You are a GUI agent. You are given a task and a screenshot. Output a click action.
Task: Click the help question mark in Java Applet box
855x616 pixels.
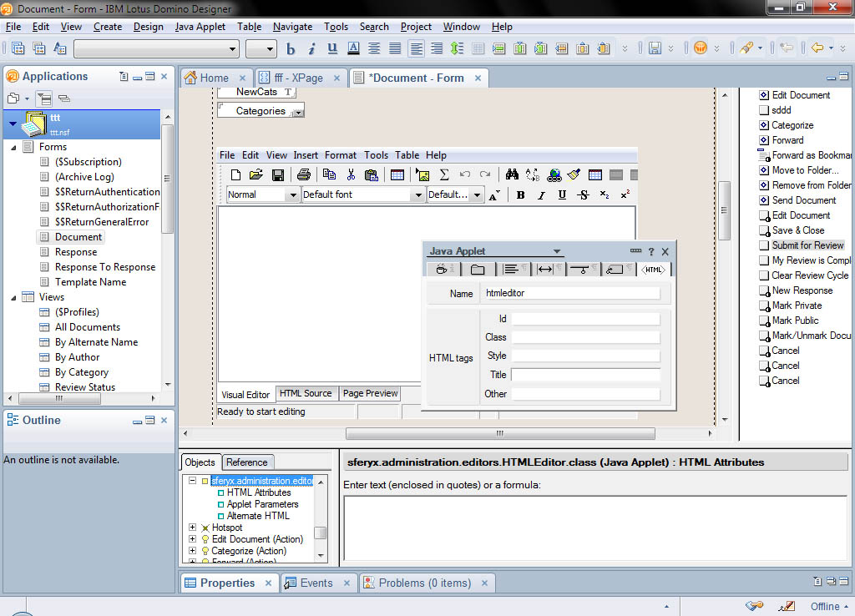coord(651,252)
